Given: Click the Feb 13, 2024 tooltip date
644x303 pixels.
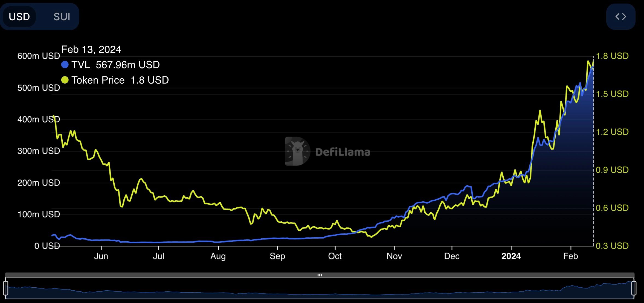Looking at the screenshot, I should [91, 49].
